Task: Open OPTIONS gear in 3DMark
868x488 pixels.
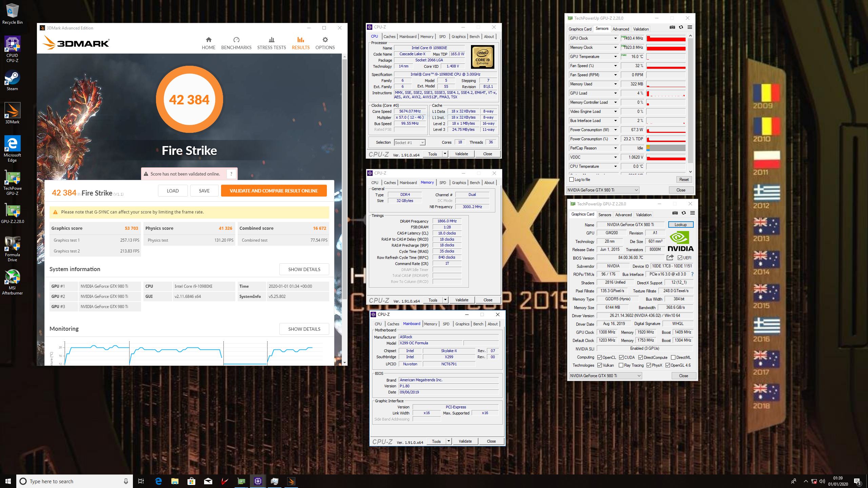Action: (325, 43)
